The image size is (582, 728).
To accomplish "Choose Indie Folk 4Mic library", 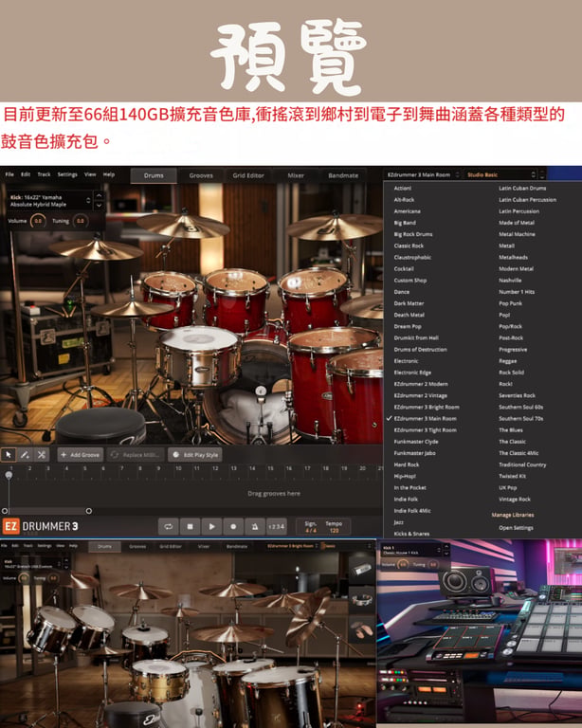I will [x=412, y=511].
